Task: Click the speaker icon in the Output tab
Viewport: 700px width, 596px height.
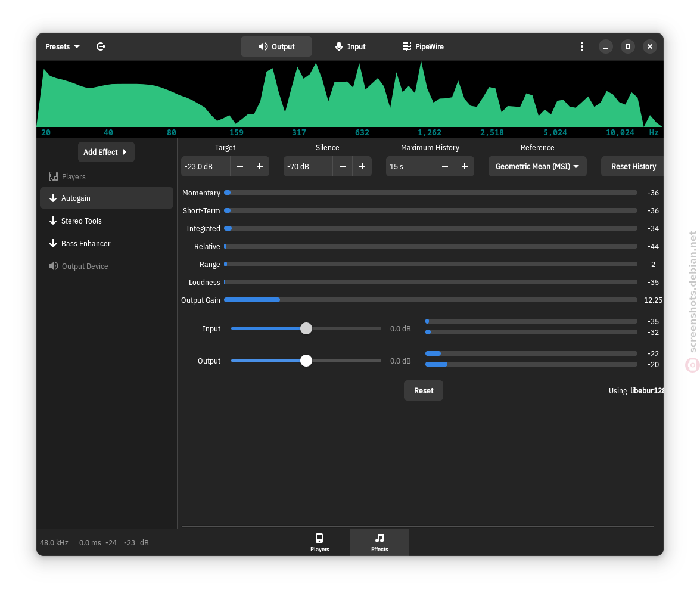Action: coord(263,46)
